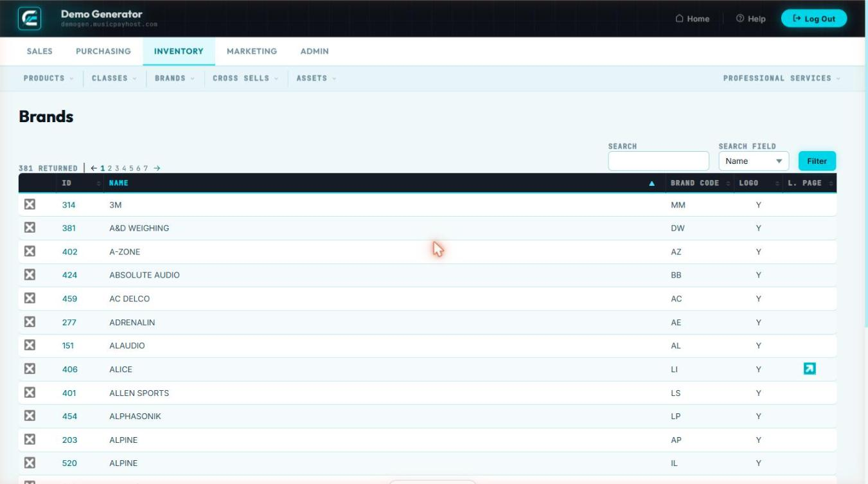
Task: Delete the 3M brand row icon
Action: (29, 204)
